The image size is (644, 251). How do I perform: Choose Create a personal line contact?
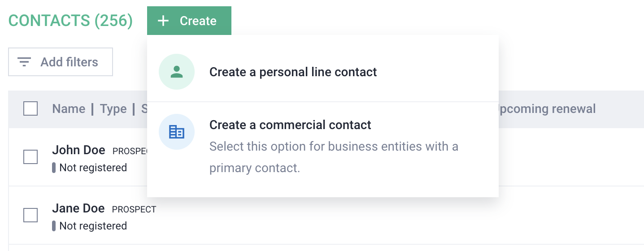pyautogui.click(x=293, y=72)
